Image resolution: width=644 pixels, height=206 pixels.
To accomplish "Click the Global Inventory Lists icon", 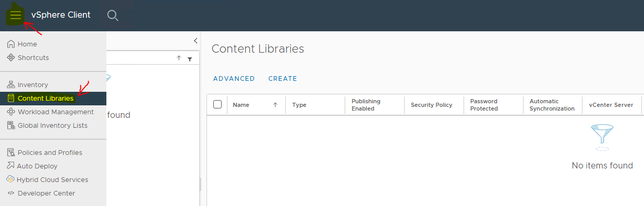I will 11,125.
